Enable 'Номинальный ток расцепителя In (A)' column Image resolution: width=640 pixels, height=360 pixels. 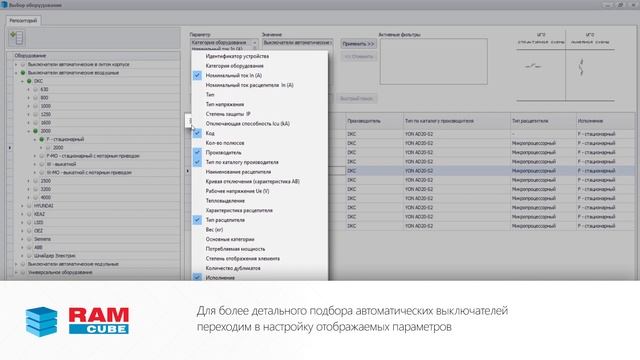pos(249,85)
